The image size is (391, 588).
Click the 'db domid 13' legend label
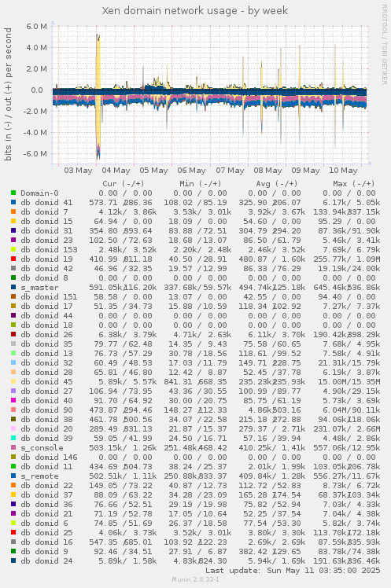click(46, 354)
